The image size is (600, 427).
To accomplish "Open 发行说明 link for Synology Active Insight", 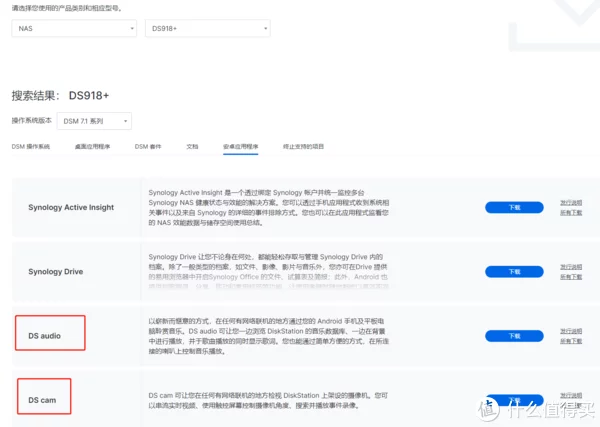I will (x=571, y=203).
